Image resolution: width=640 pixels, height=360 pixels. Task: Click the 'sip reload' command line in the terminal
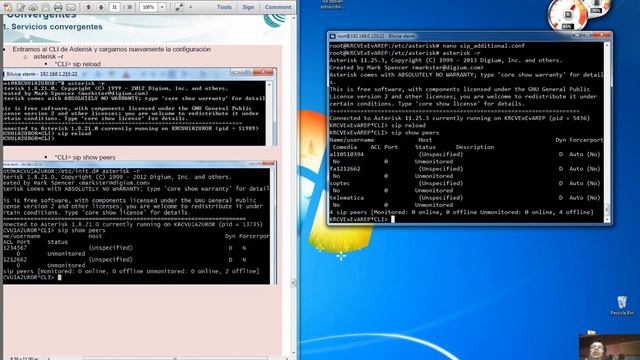coord(378,125)
